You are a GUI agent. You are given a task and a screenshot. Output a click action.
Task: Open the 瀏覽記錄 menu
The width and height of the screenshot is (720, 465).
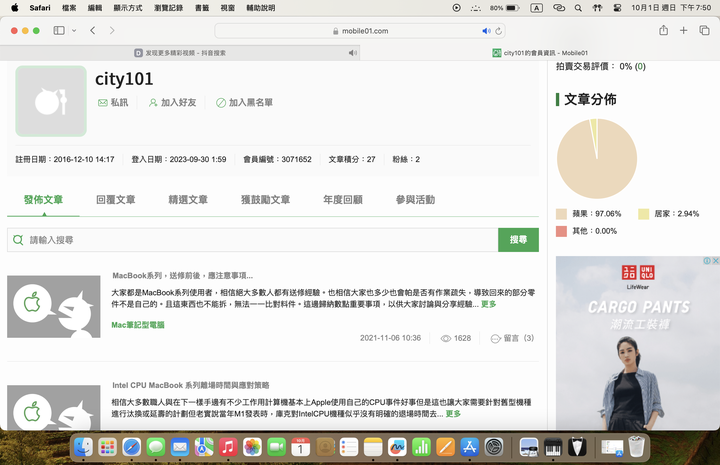pos(169,8)
